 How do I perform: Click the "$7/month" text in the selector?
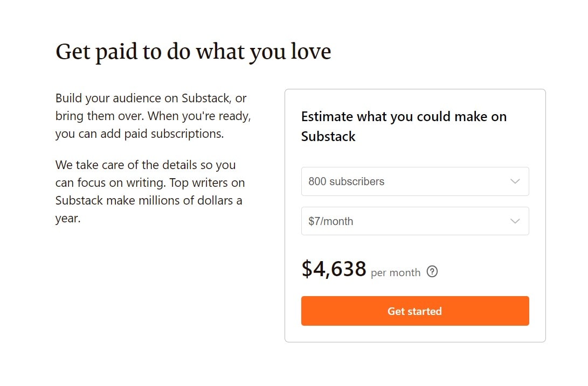tap(330, 221)
